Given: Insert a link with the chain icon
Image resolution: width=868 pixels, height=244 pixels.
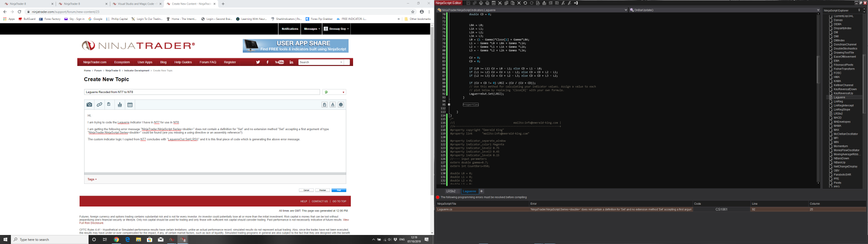Looking at the screenshot, I should tap(99, 104).
